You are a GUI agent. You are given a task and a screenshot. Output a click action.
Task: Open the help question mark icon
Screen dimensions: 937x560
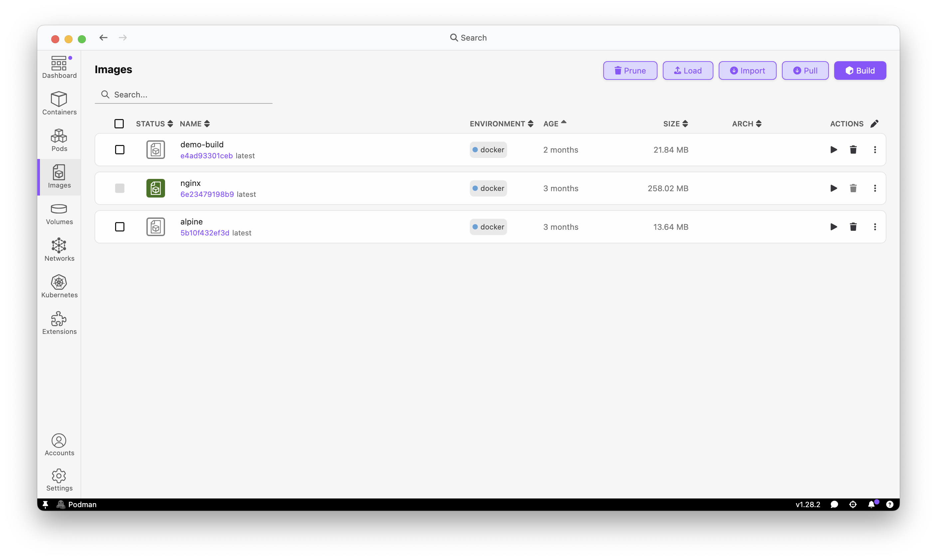click(890, 504)
